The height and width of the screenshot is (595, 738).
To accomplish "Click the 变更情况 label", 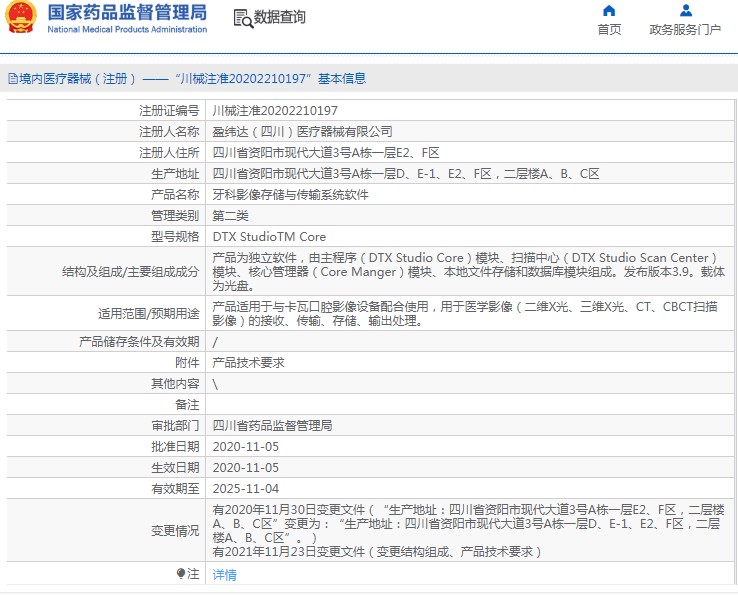I will 175,531.
